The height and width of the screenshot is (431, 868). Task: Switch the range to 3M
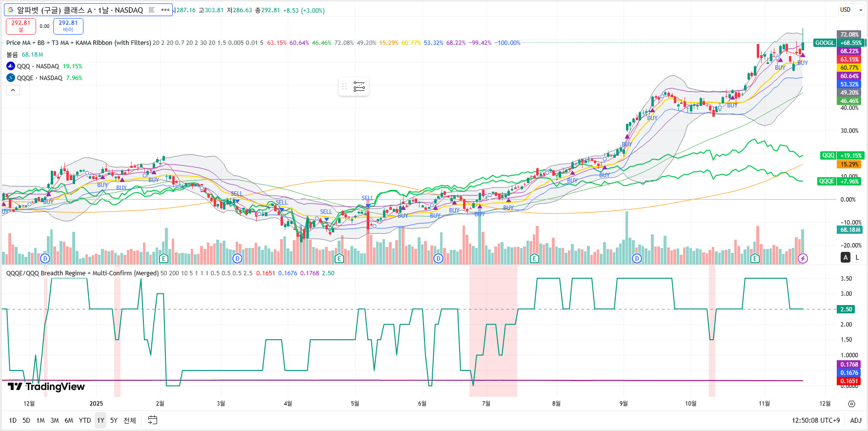[55, 420]
